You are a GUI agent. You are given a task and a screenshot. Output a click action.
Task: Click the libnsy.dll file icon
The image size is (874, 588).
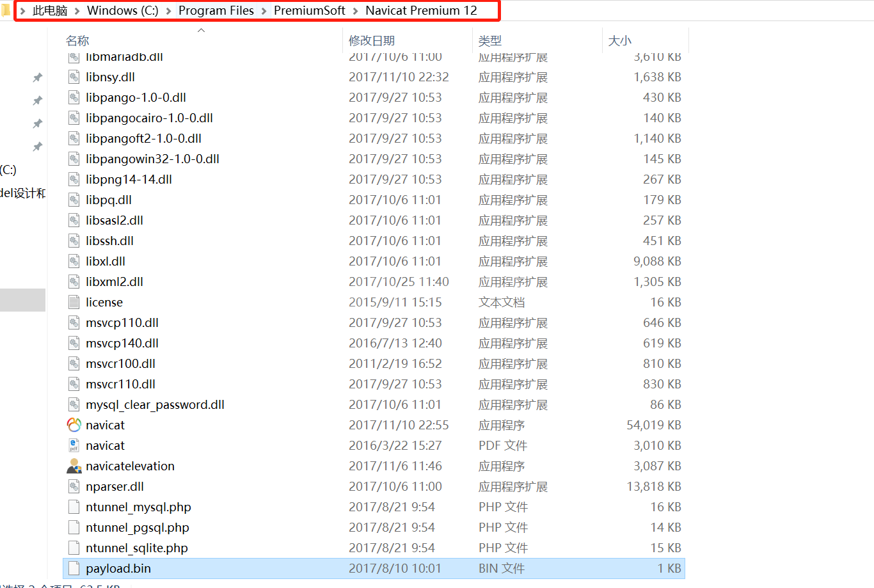click(x=74, y=77)
